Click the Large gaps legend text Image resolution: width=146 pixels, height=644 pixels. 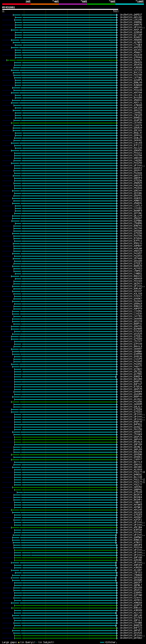(x=28, y=642)
